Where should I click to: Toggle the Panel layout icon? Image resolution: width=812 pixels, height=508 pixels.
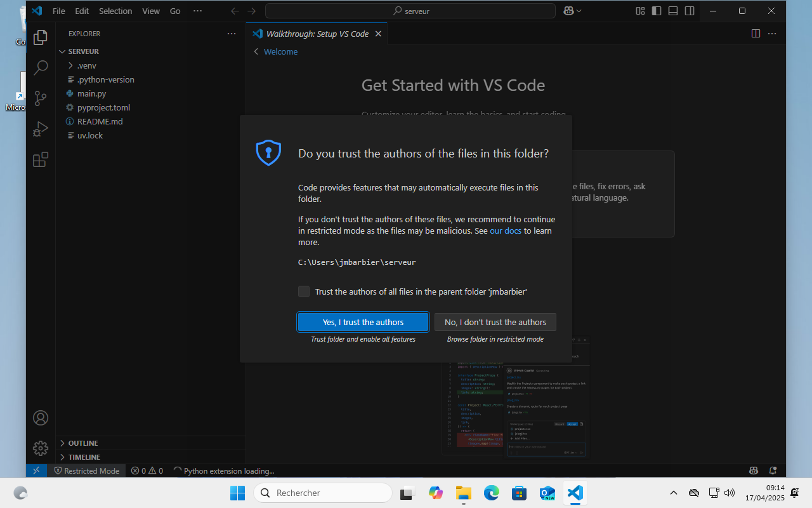coord(673,11)
